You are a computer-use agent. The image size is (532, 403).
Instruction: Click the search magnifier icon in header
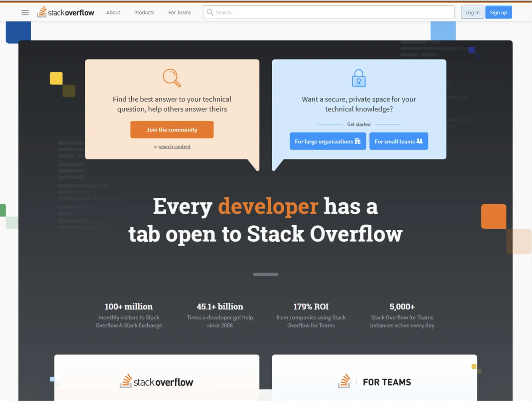(210, 12)
